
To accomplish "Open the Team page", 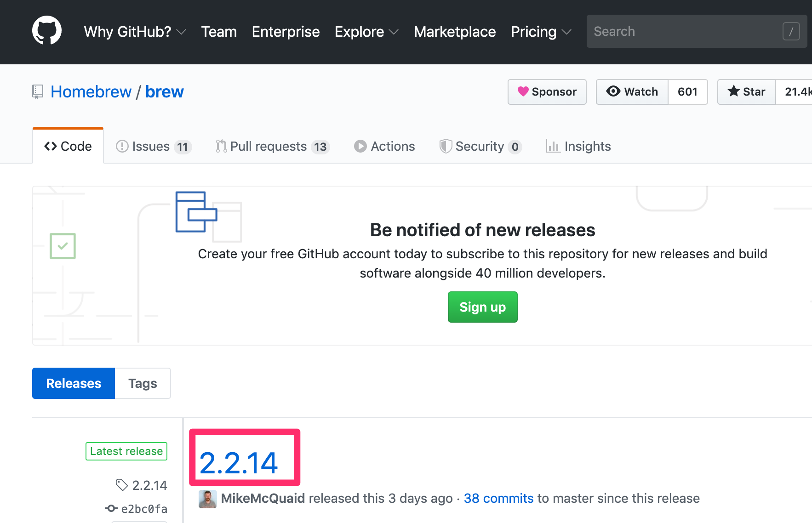I will (219, 32).
